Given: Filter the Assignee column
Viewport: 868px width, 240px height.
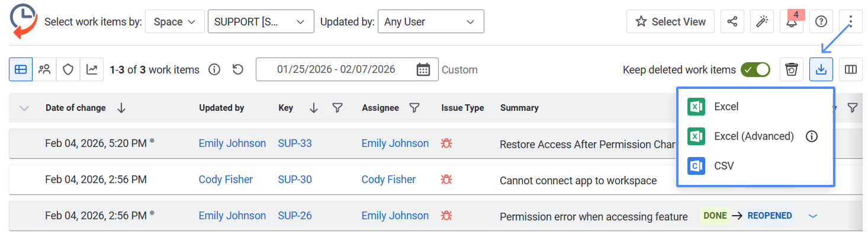Looking at the screenshot, I should tap(414, 108).
